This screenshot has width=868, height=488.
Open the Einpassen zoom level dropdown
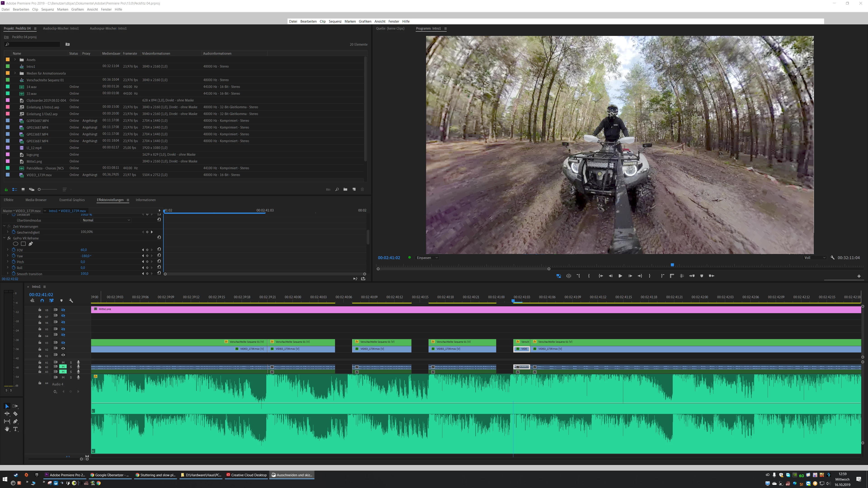click(427, 258)
